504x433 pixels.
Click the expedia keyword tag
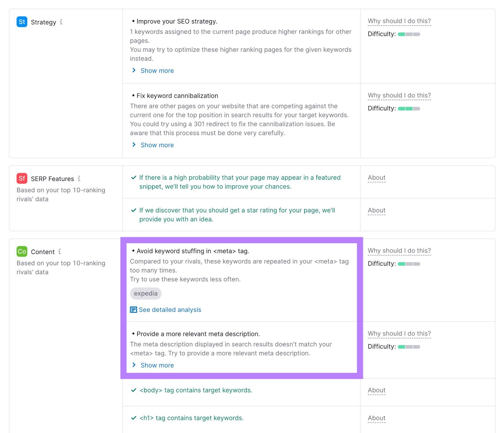(x=146, y=293)
